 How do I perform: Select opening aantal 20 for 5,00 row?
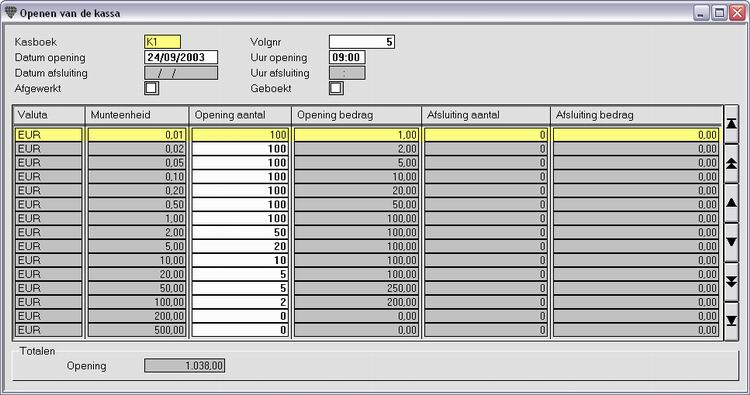click(240, 246)
